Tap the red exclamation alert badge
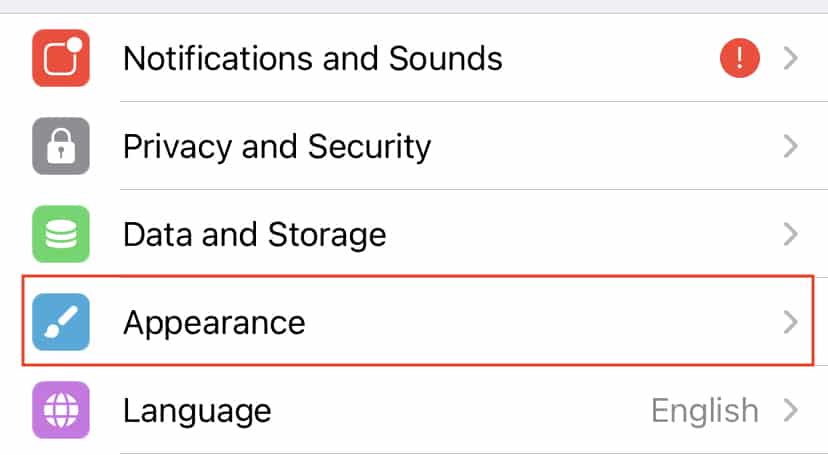The width and height of the screenshot is (828, 455). pyautogui.click(x=740, y=58)
